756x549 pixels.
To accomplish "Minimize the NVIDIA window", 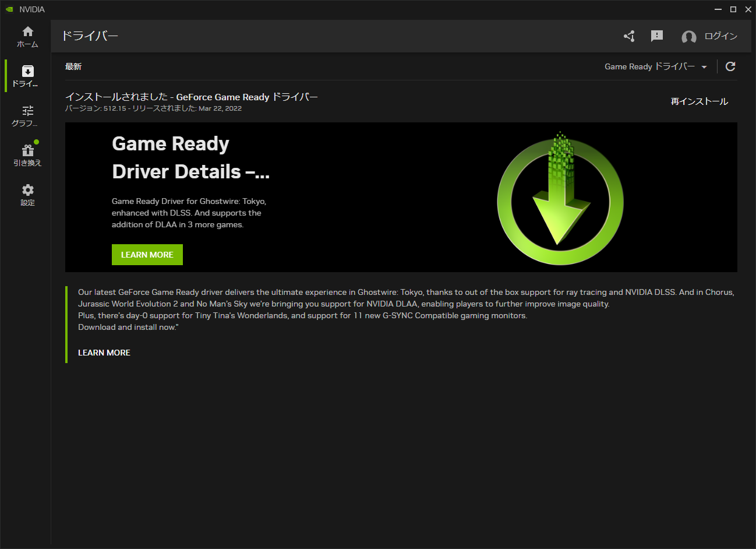I will click(x=718, y=9).
